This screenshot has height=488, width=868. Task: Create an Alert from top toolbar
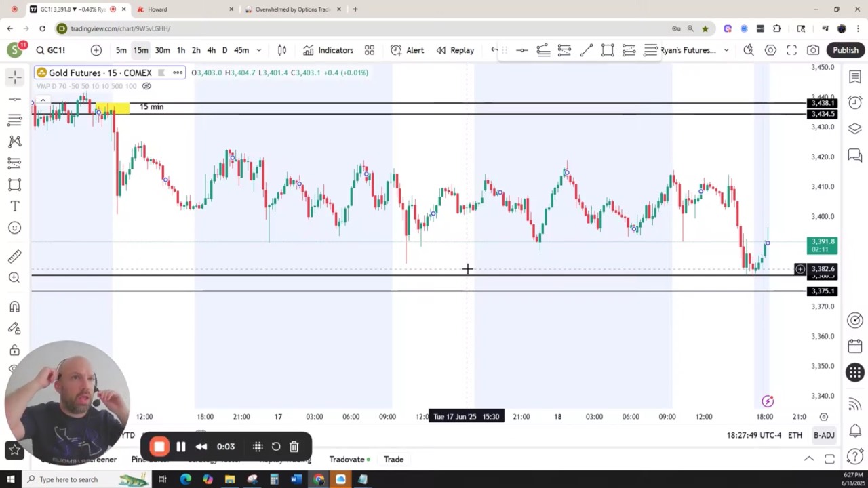pos(408,50)
